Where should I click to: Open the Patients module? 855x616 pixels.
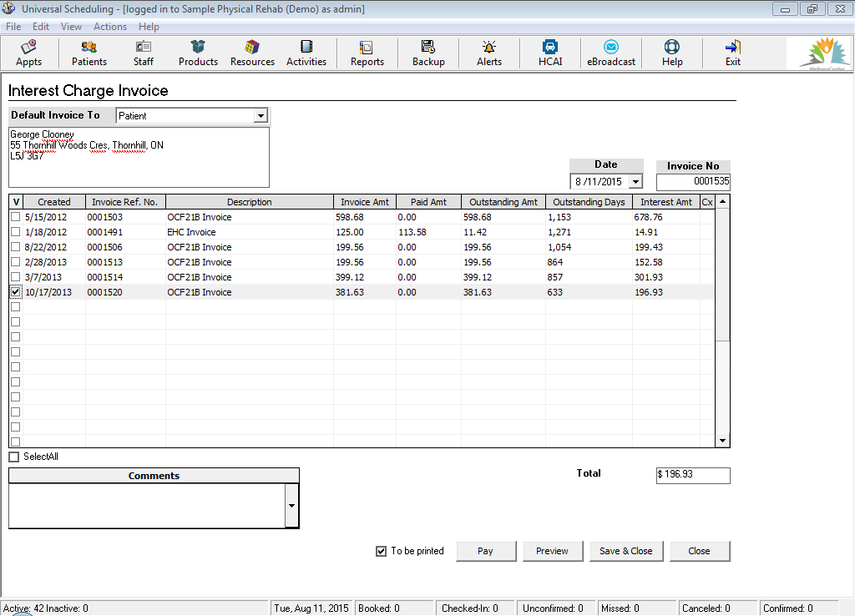[x=89, y=53]
